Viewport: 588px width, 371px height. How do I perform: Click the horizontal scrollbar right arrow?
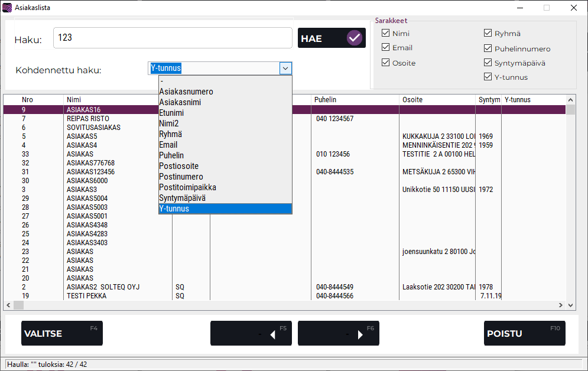click(x=561, y=305)
